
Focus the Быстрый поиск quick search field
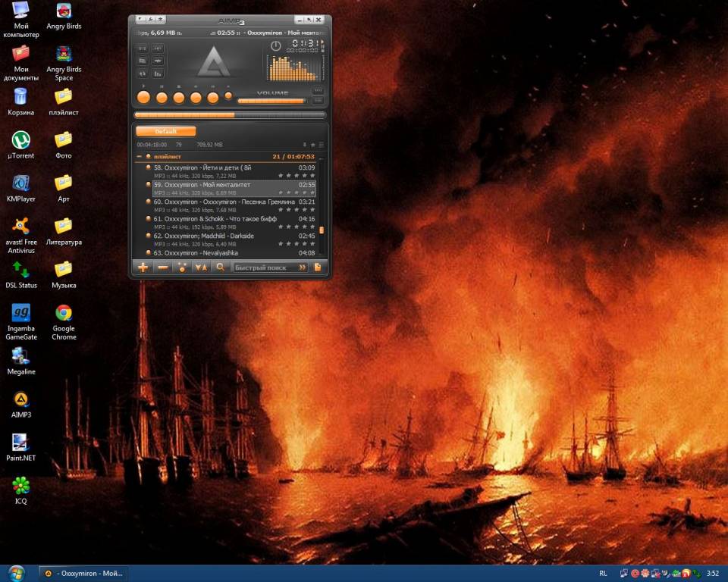point(265,268)
